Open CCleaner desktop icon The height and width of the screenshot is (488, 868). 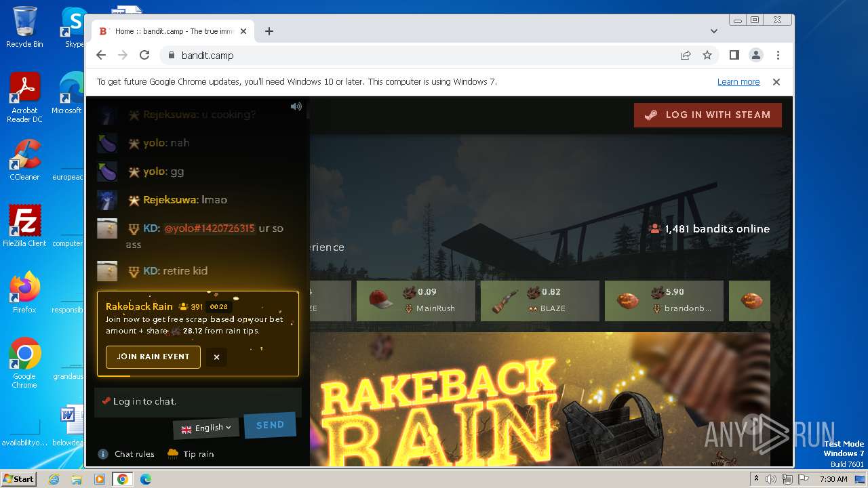[x=24, y=161]
